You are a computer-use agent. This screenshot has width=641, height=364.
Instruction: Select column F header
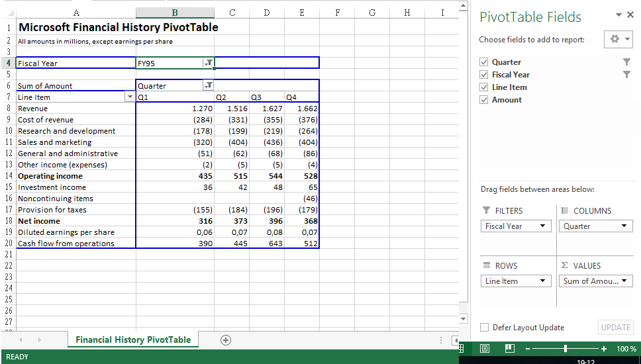click(337, 13)
